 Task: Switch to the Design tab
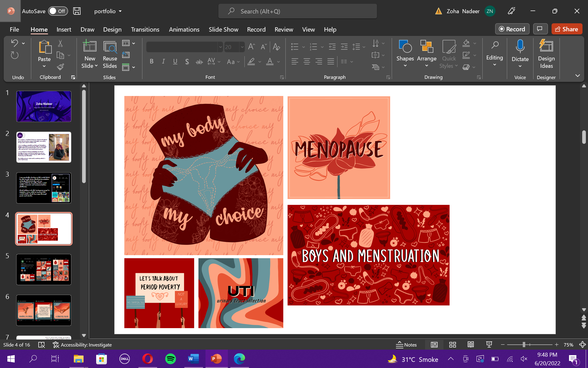pyautogui.click(x=112, y=29)
